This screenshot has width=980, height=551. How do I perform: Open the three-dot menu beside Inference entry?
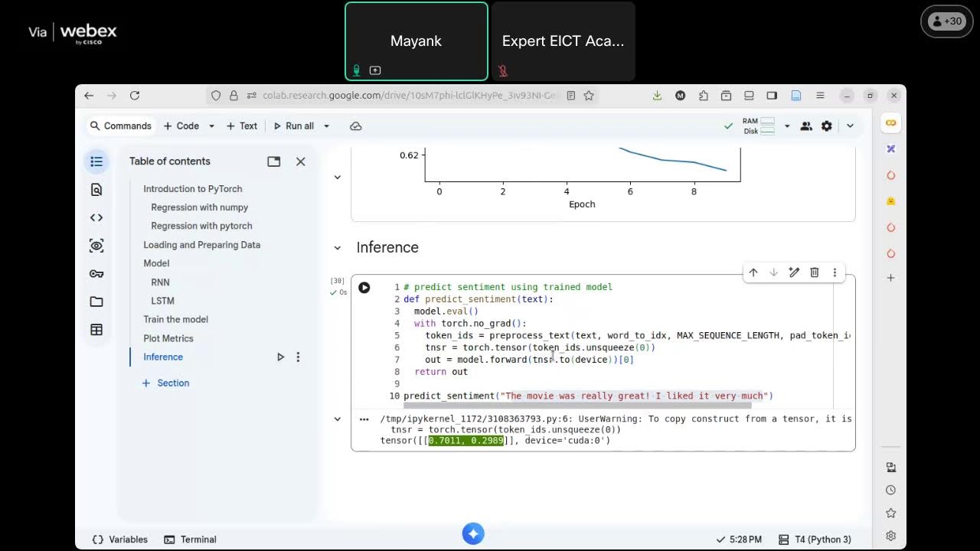pyautogui.click(x=298, y=357)
